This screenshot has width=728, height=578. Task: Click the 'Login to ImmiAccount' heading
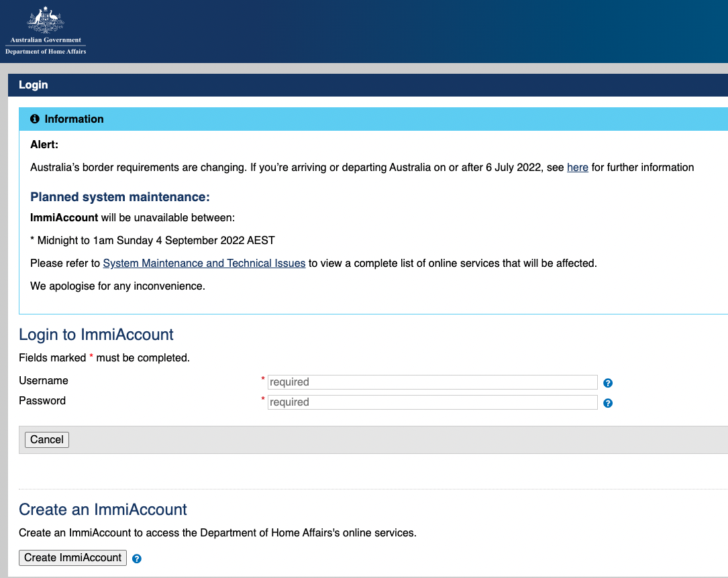point(96,335)
